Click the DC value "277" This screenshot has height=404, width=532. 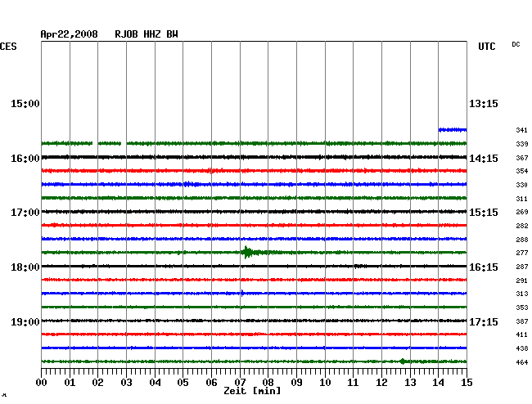click(522, 253)
